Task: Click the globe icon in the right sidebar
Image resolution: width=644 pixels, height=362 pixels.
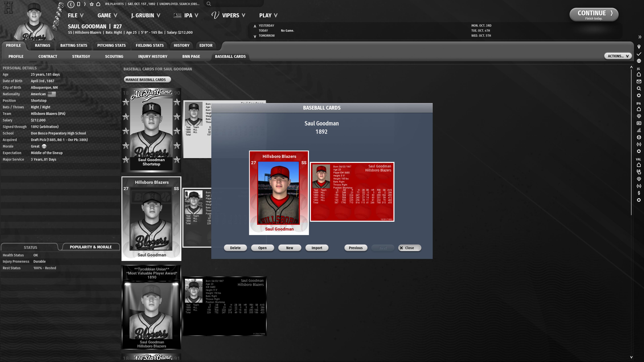Action: click(x=639, y=61)
